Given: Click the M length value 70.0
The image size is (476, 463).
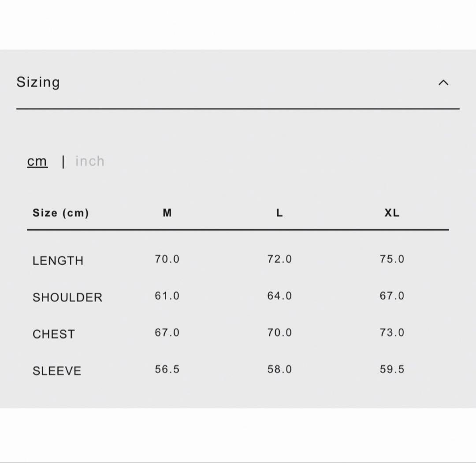Looking at the screenshot, I should [167, 259].
